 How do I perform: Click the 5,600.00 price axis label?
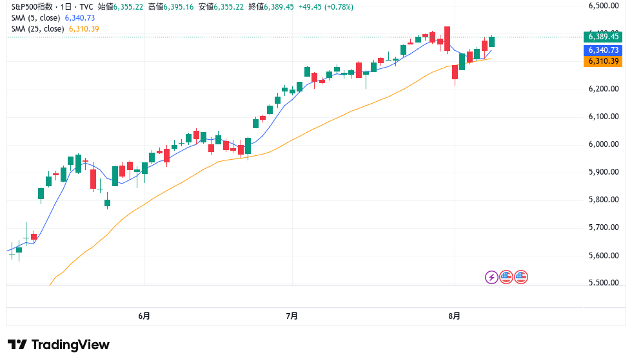pos(604,256)
